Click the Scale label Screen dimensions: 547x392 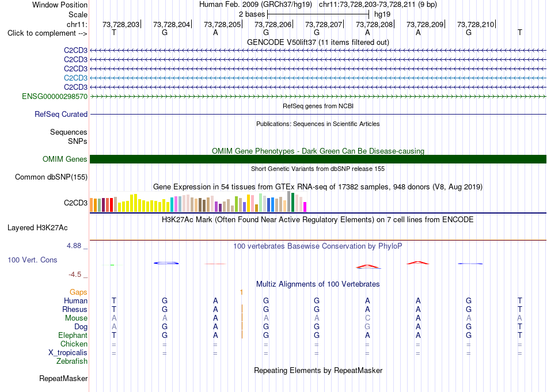pos(78,14)
